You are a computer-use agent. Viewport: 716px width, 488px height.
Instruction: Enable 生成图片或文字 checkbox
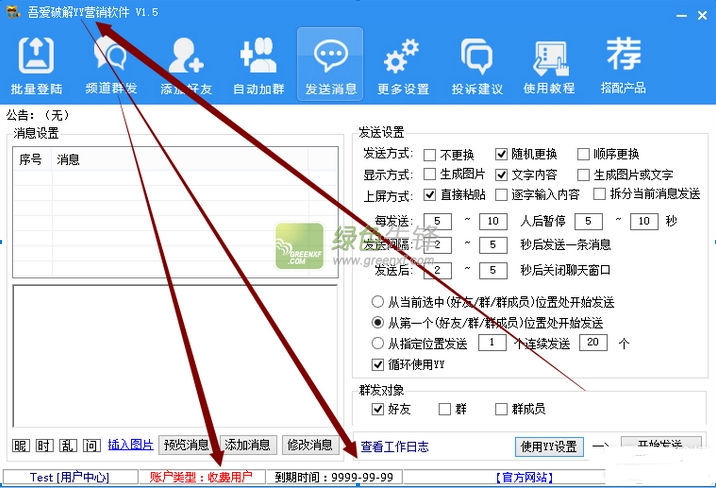(583, 175)
